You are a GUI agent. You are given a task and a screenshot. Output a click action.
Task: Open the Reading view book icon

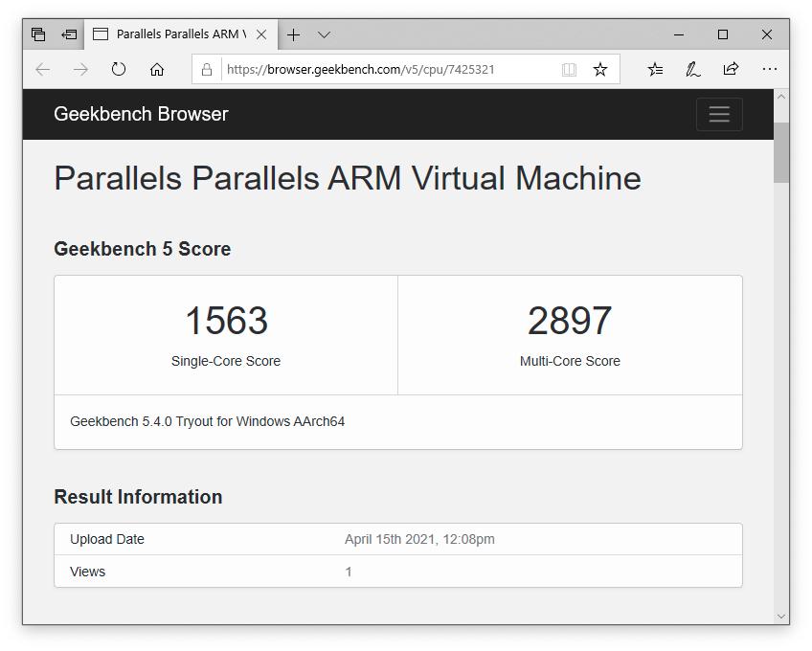click(x=569, y=69)
